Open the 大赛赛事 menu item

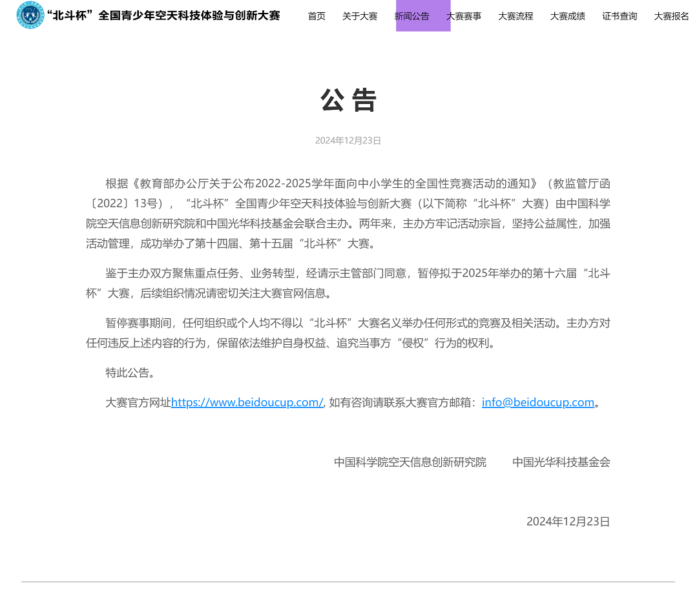[x=464, y=16]
